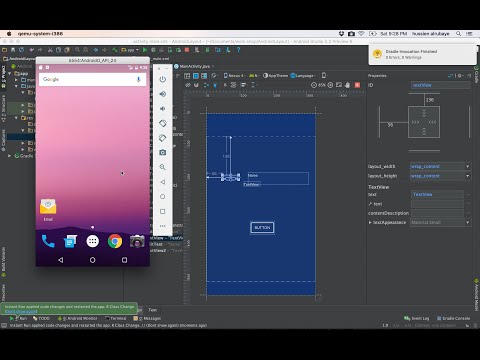
Task: Stop the running app (red square)
Action: pos(187,50)
